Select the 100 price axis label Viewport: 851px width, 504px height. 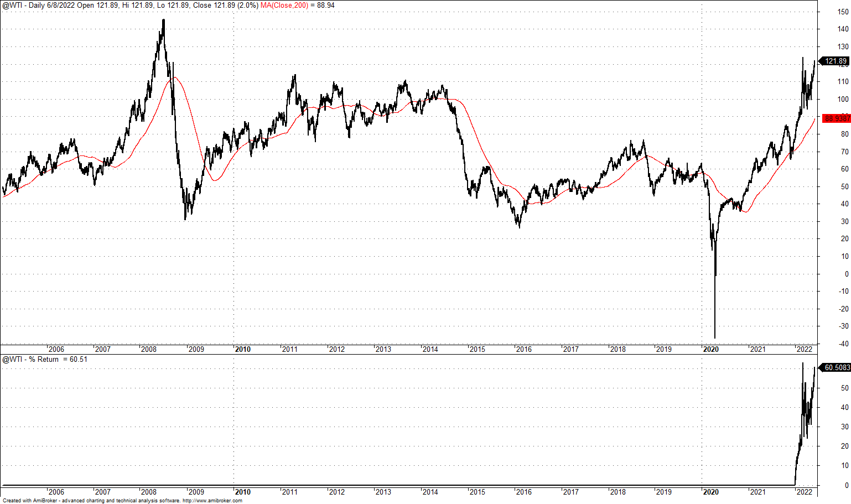click(x=843, y=100)
